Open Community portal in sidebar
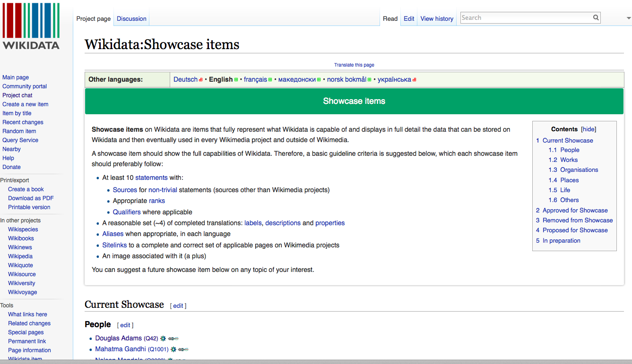Screen dimensions: 632x364 click(x=25, y=86)
